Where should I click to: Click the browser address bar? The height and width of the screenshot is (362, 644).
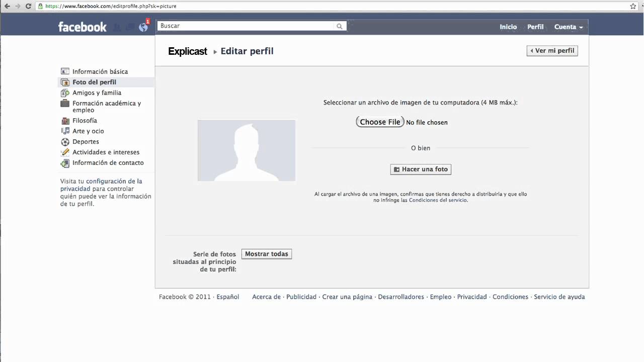[x=332, y=6]
